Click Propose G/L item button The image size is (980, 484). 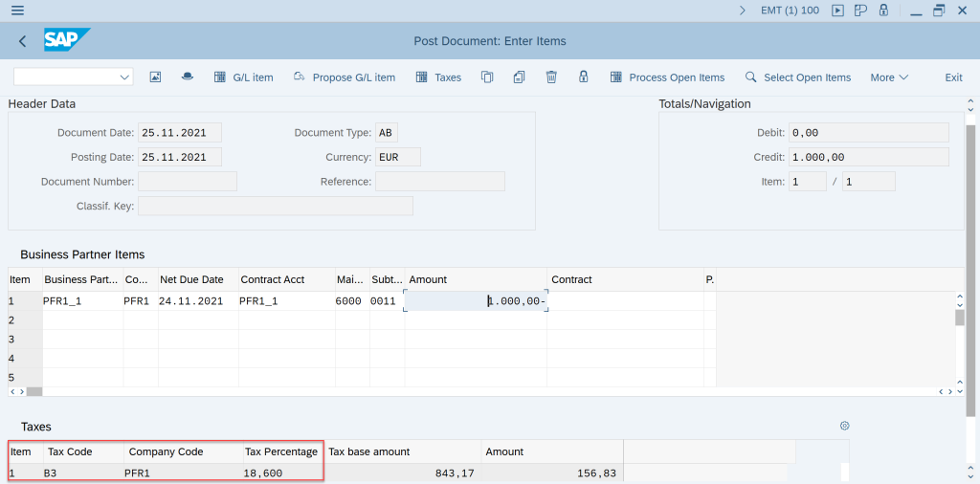coord(345,77)
